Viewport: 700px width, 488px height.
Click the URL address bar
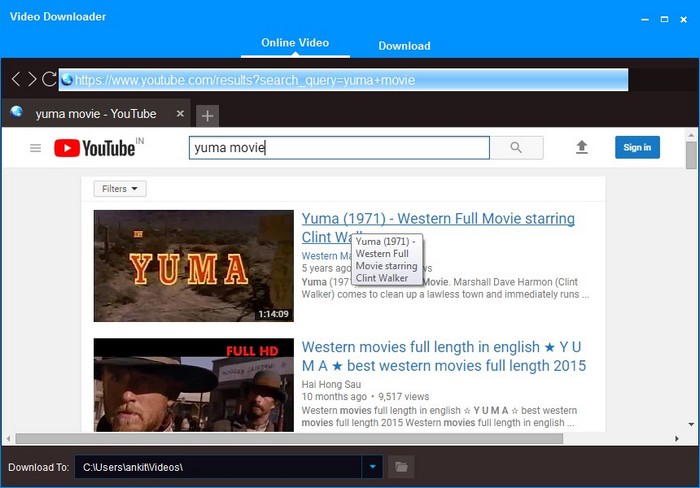coord(343,80)
